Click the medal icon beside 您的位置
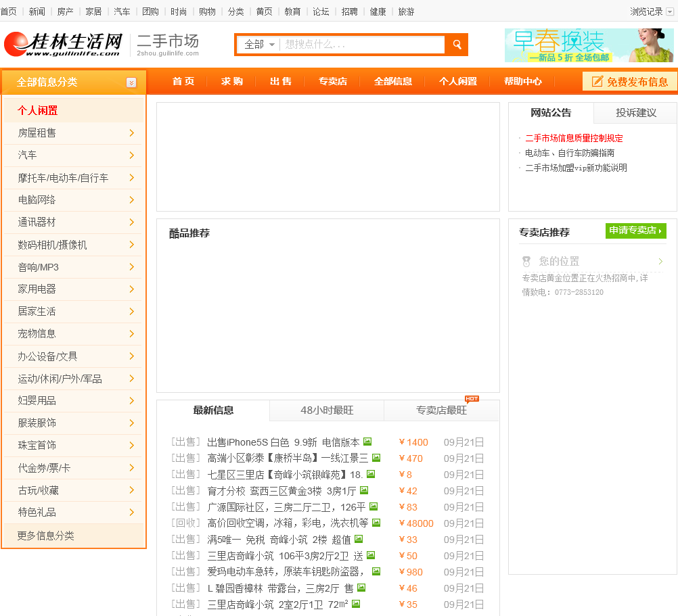Screen dimensions: 678x616 [x=526, y=262]
